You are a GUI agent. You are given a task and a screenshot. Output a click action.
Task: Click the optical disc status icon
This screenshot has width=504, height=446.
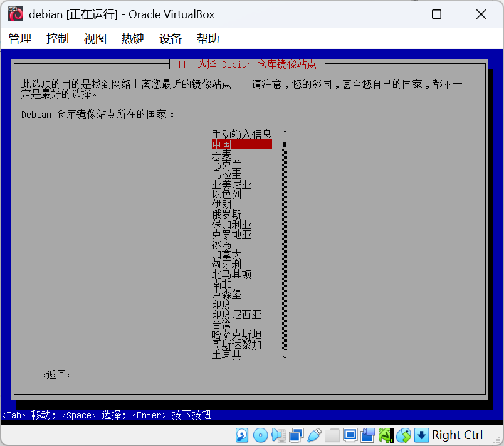(260, 435)
